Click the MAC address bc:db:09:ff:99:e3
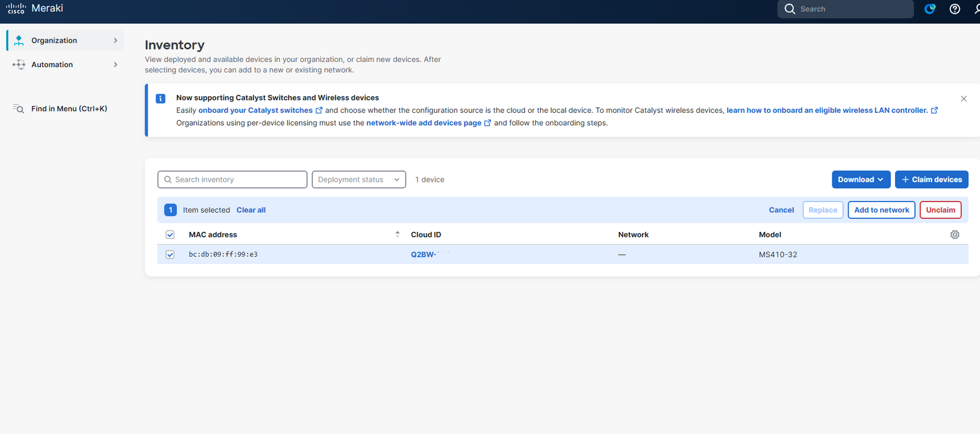The image size is (980, 434). click(223, 255)
